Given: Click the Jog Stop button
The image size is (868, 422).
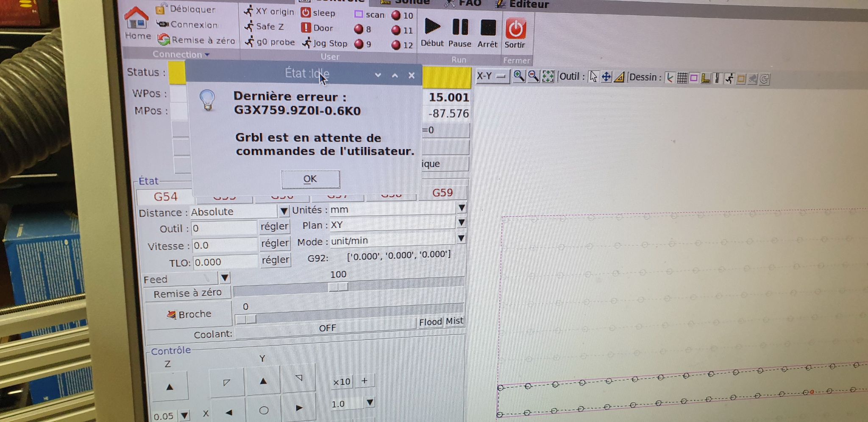Looking at the screenshot, I should (325, 43).
